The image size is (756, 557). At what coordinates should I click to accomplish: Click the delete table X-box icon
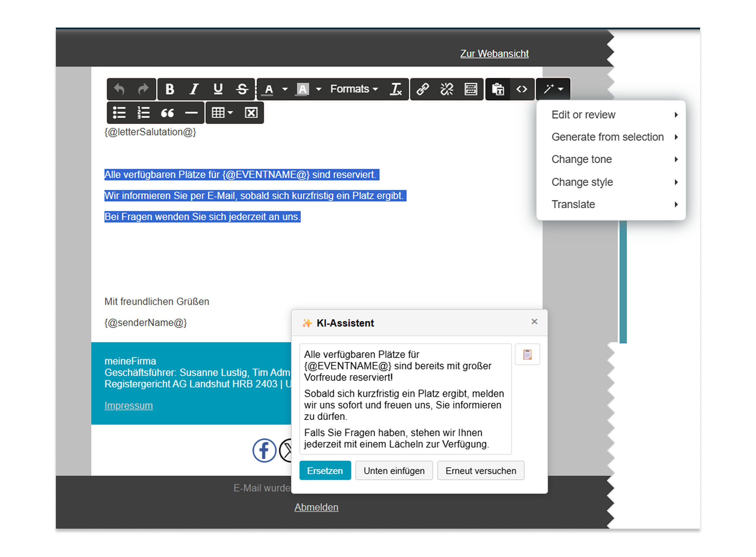tap(251, 112)
